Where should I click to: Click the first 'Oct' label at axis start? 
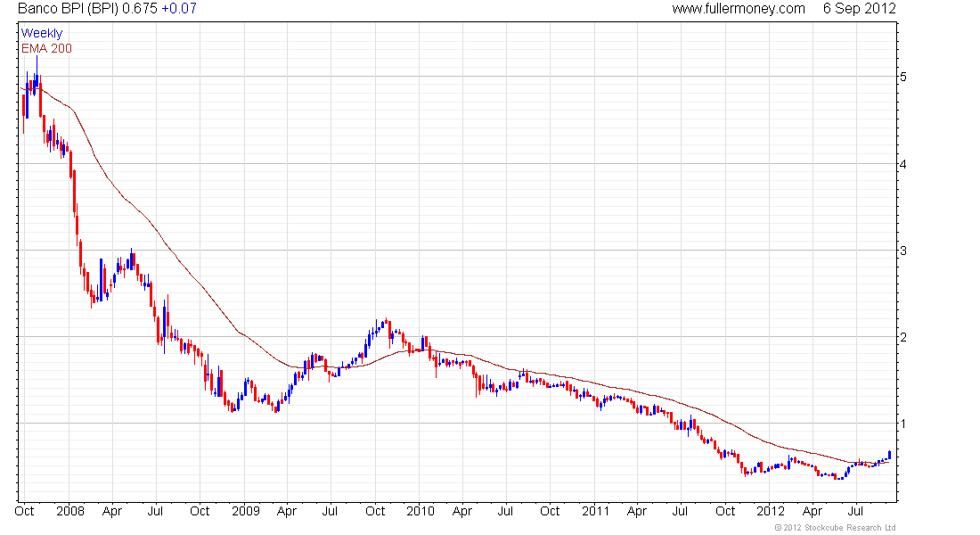[x=24, y=511]
